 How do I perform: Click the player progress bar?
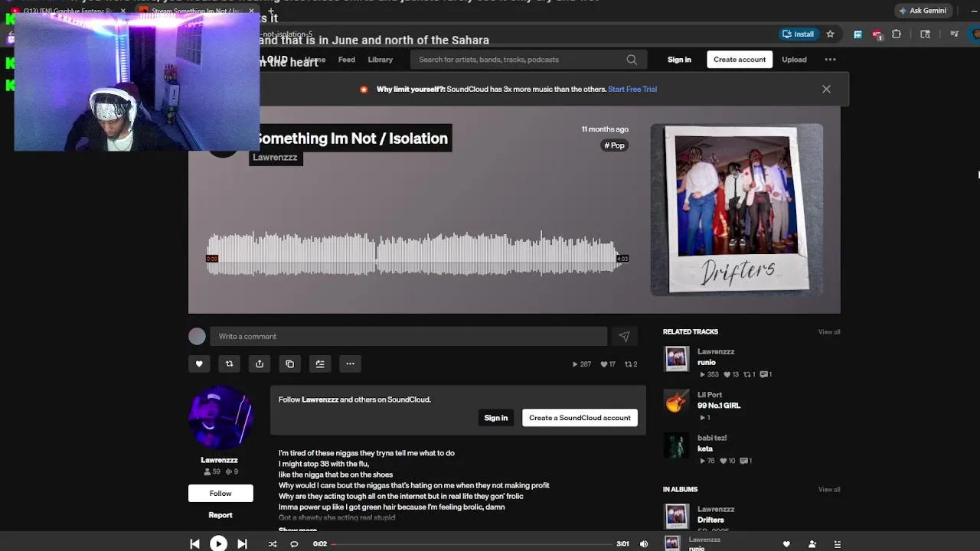pos(472,544)
